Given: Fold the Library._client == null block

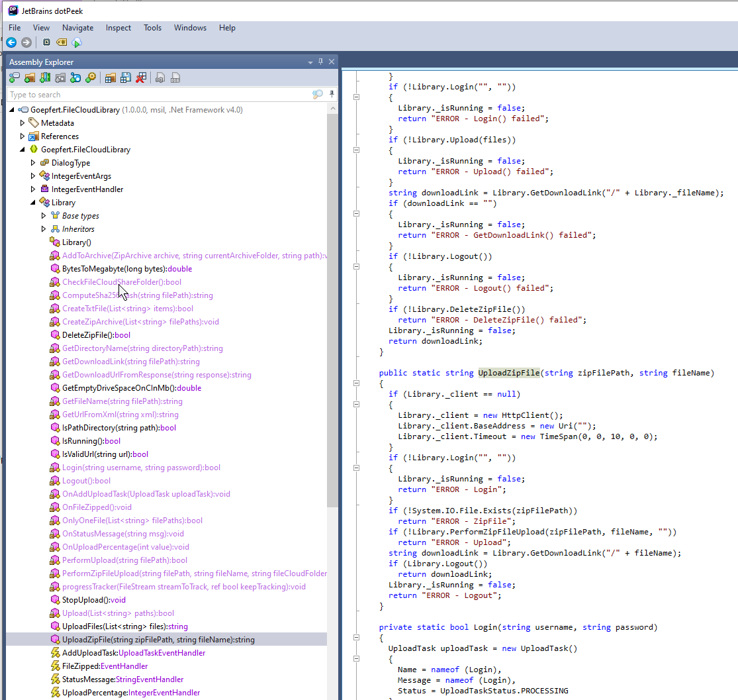Looking at the screenshot, I should (356, 405).
